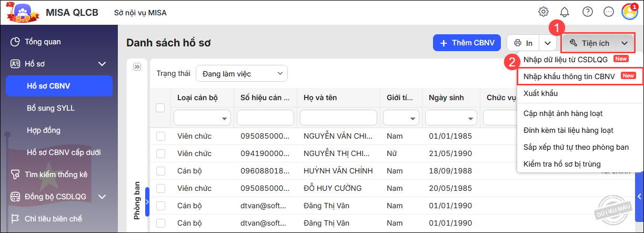Toggle the select-all header checkbox

[160, 108]
